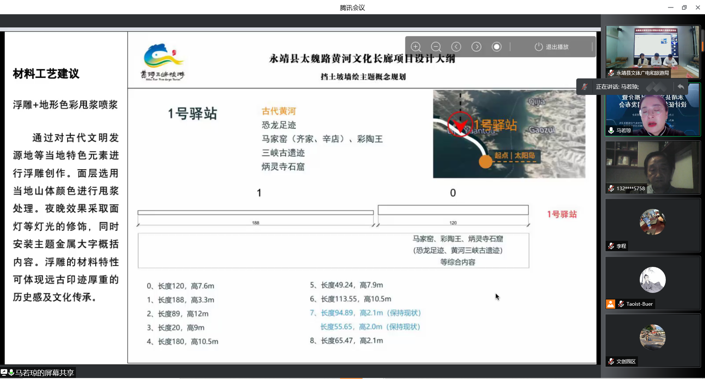Click the satellite map image of 1号驿站
Image resolution: width=705 pixels, height=379 pixels.
[x=509, y=134]
